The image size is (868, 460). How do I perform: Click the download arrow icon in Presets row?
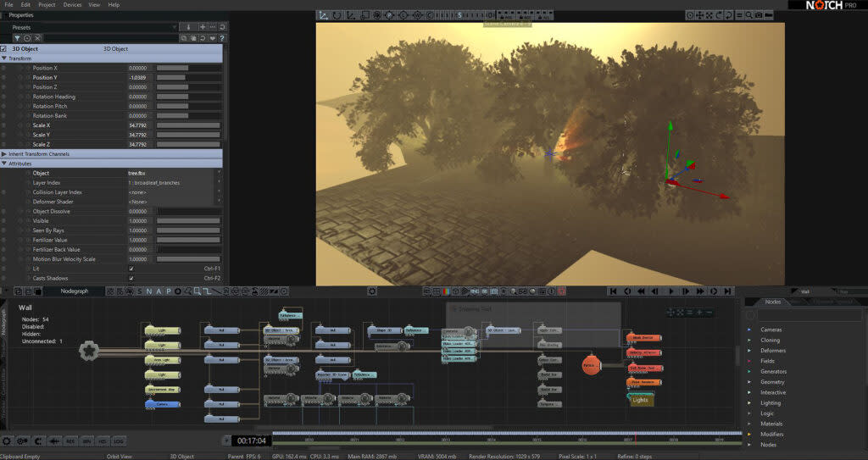[x=188, y=27]
